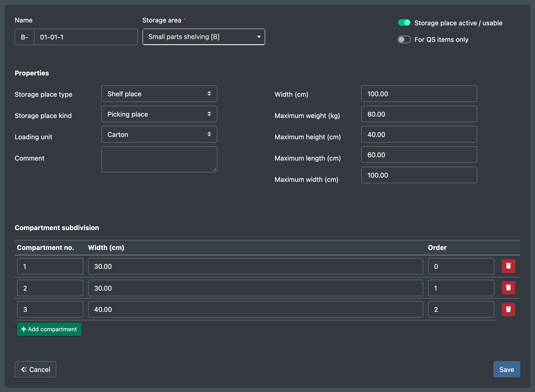Edit width 40.00 of compartment 3
This screenshot has height=392, width=535.
pos(255,309)
